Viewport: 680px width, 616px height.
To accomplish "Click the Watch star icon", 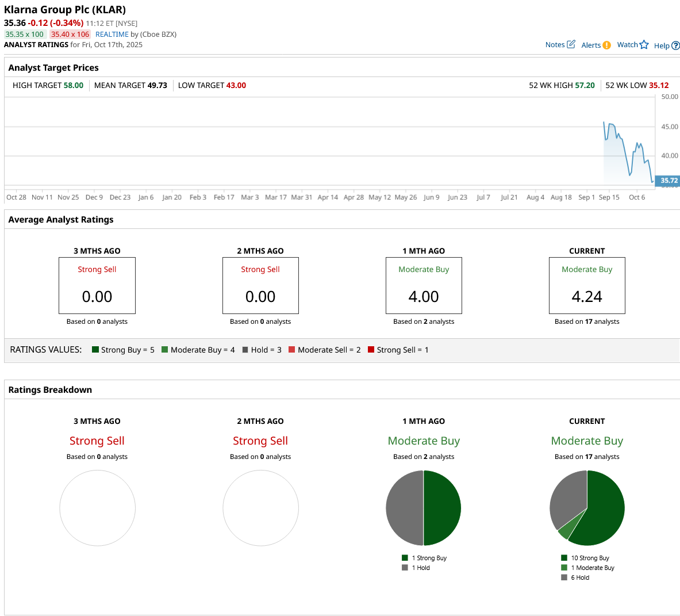I will point(644,45).
